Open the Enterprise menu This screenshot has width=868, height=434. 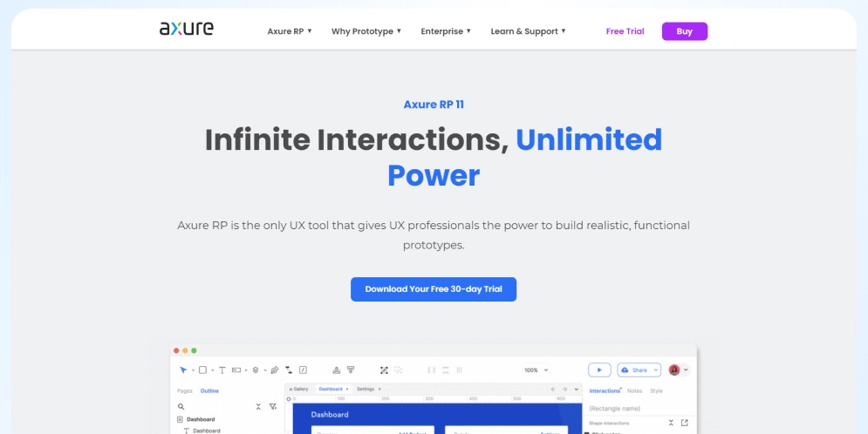[x=446, y=31]
